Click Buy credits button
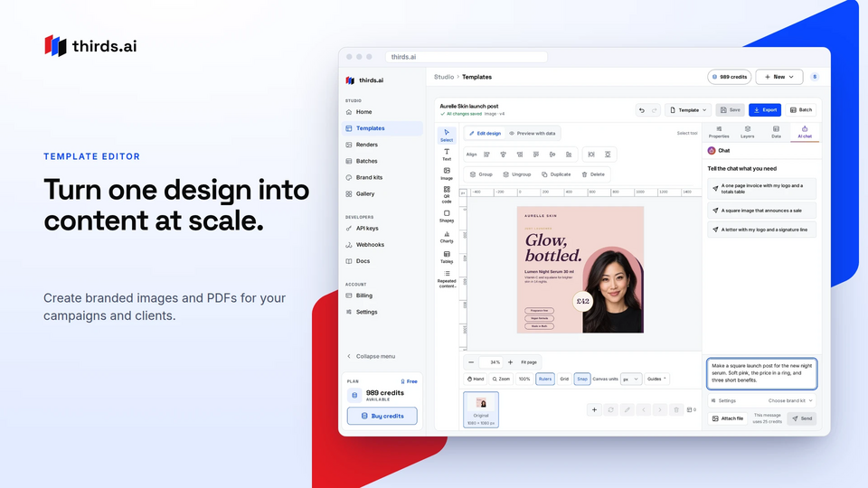Viewport: 868px width, 488px height. 382,416
